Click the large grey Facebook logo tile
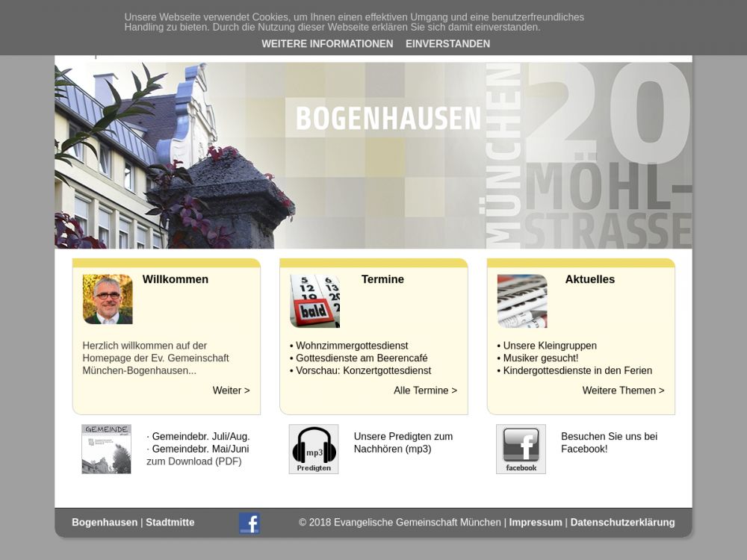 click(521, 449)
